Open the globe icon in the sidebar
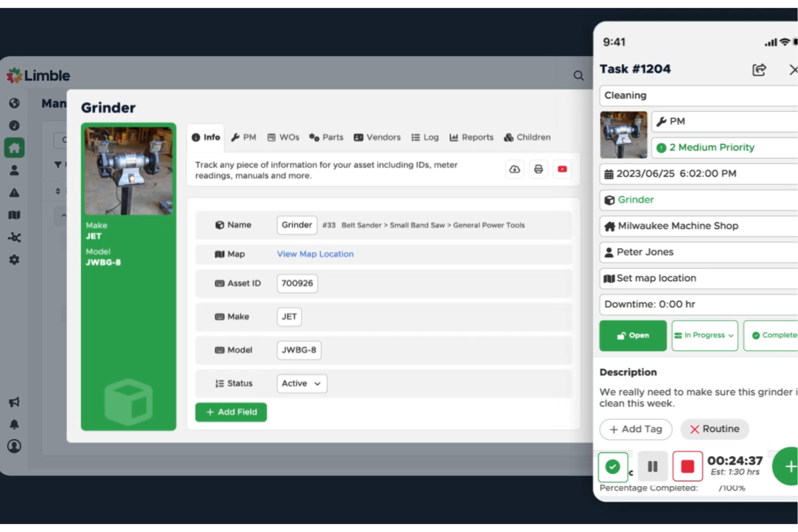Screen dimensions: 798x532 15,103
